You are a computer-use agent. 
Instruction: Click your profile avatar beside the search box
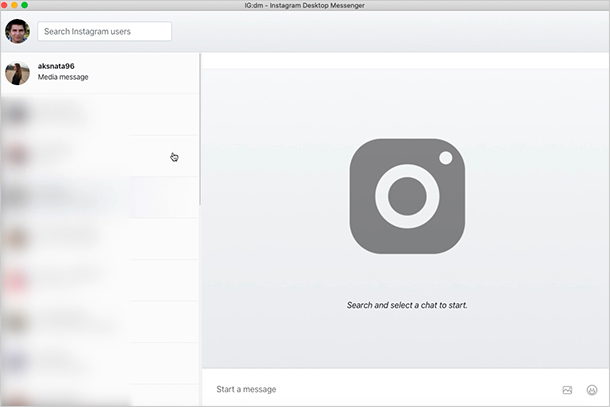click(17, 32)
